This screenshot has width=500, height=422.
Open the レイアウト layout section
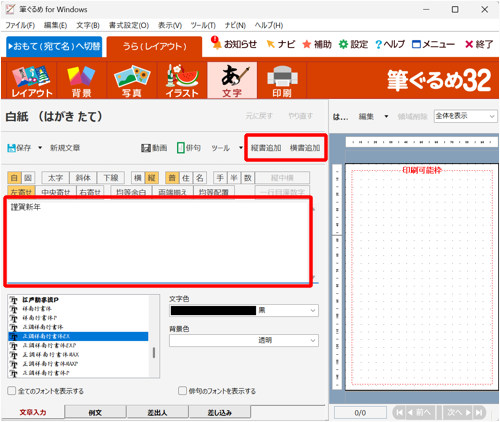(32, 81)
